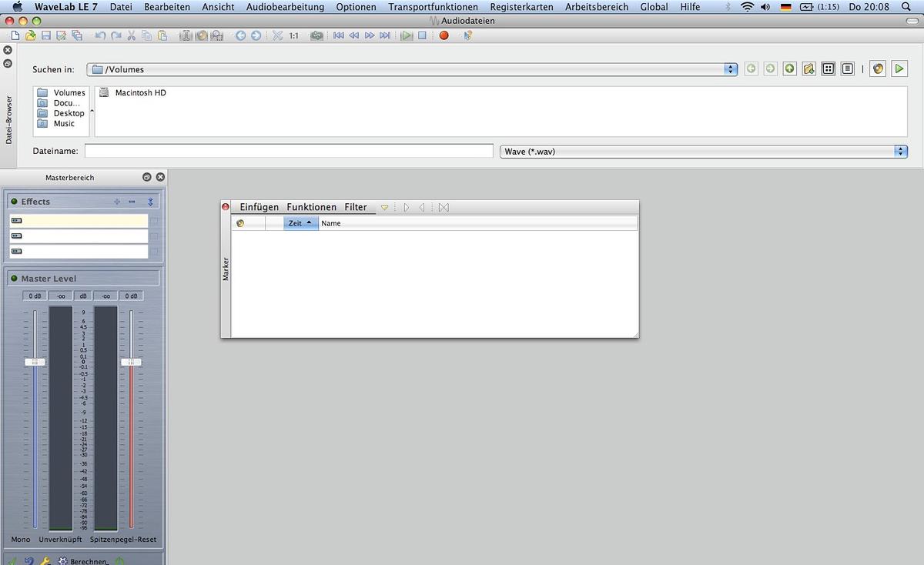
Task: Open the Wave (*.wav) file type dropdown
Action: tap(704, 152)
